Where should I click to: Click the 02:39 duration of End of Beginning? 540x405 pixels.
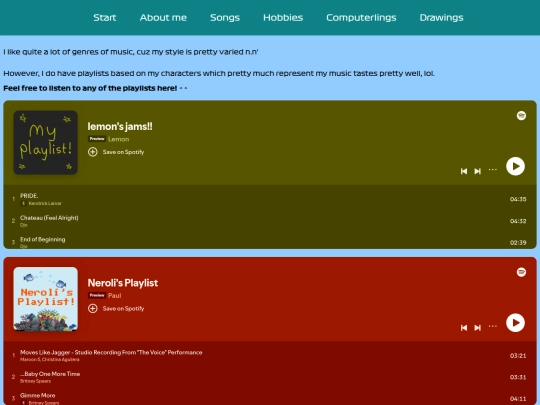[x=518, y=243]
